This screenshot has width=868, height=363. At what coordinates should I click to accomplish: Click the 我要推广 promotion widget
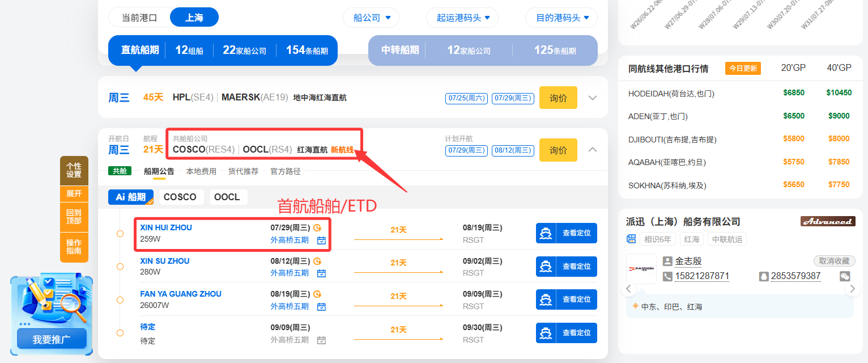(52, 340)
